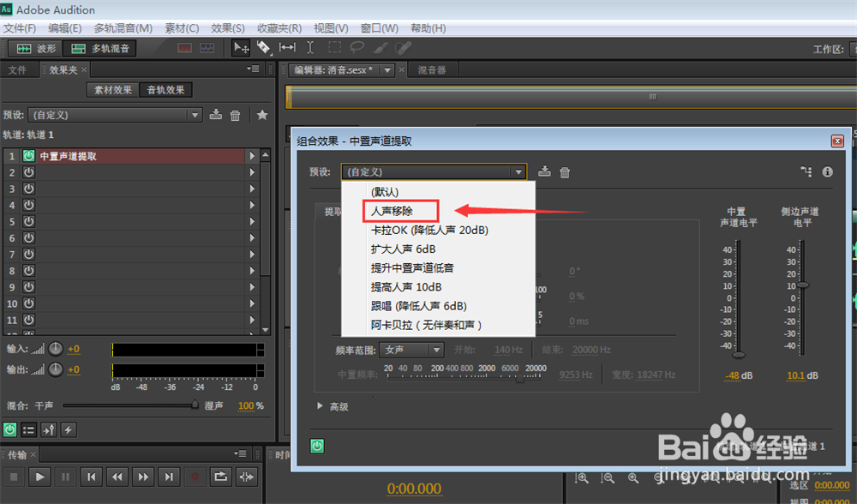Image resolution: width=857 pixels, height=504 pixels.
Task: Open frequency range 女声 dropdown
Action: click(411, 350)
